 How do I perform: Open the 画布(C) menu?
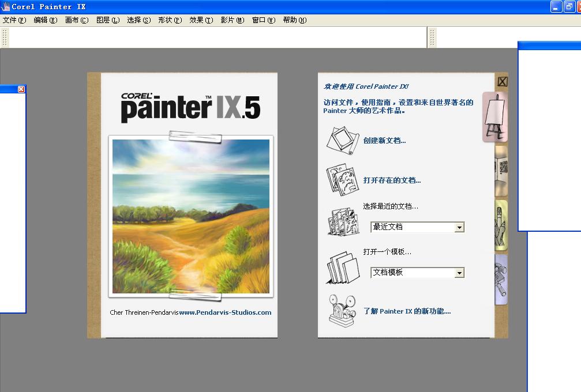tap(77, 20)
